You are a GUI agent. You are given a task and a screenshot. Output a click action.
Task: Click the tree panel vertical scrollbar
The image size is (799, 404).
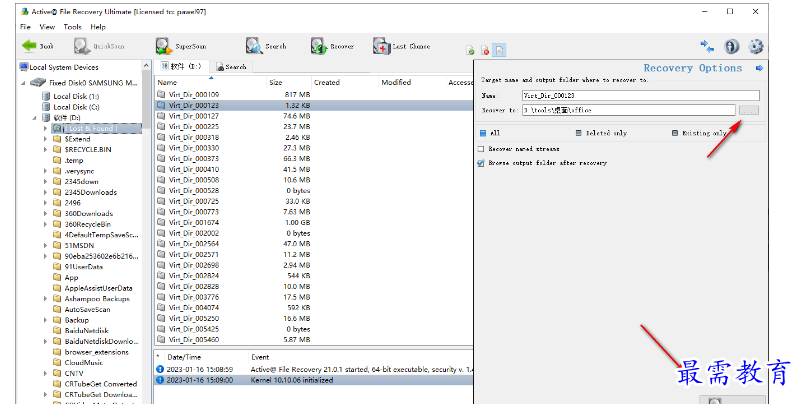tap(146, 100)
